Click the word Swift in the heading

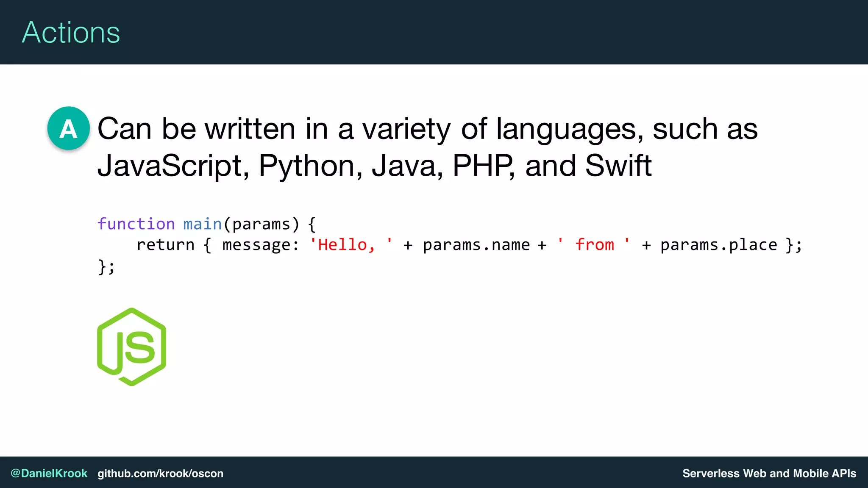618,165
